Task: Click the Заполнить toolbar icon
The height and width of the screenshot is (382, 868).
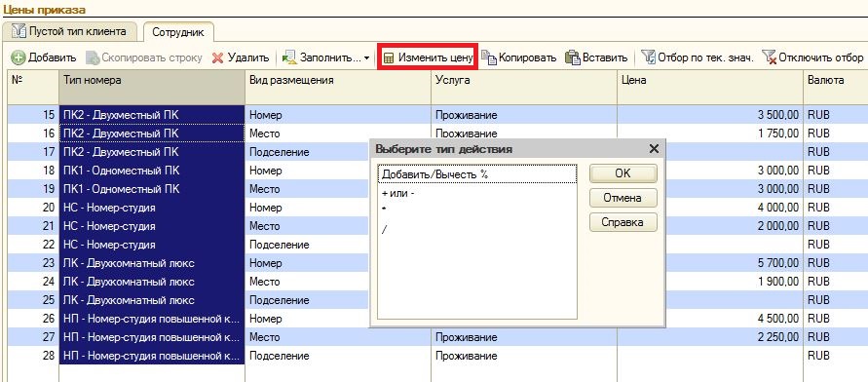Action: (289, 57)
